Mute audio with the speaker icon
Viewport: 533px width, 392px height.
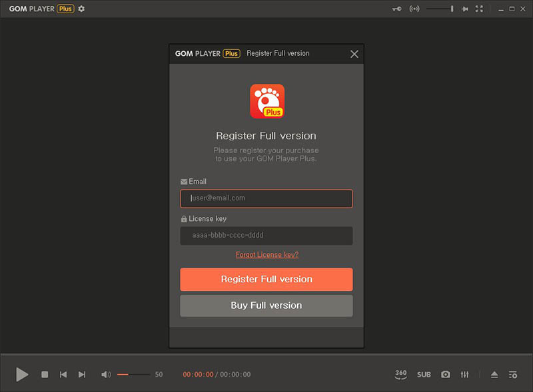coord(105,375)
